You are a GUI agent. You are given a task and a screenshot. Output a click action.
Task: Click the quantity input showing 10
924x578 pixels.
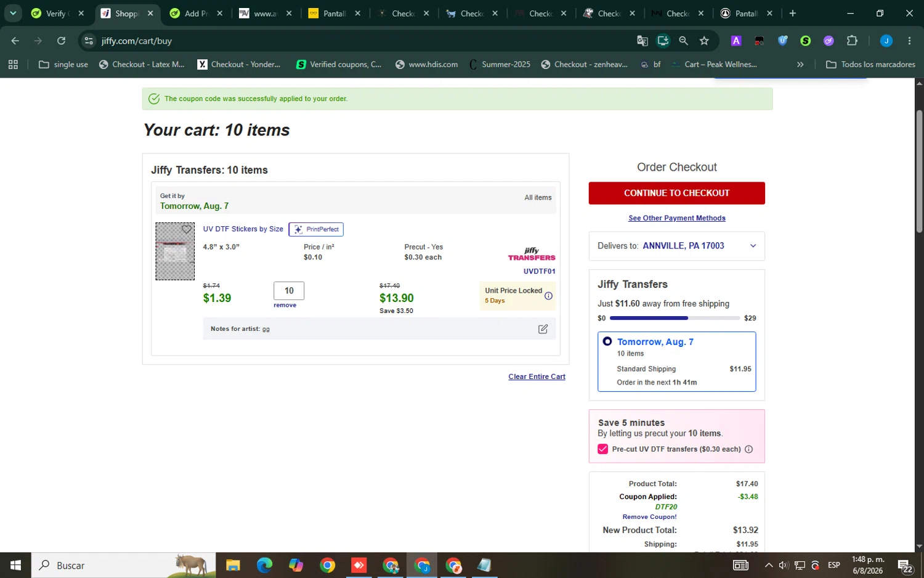[289, 291]
